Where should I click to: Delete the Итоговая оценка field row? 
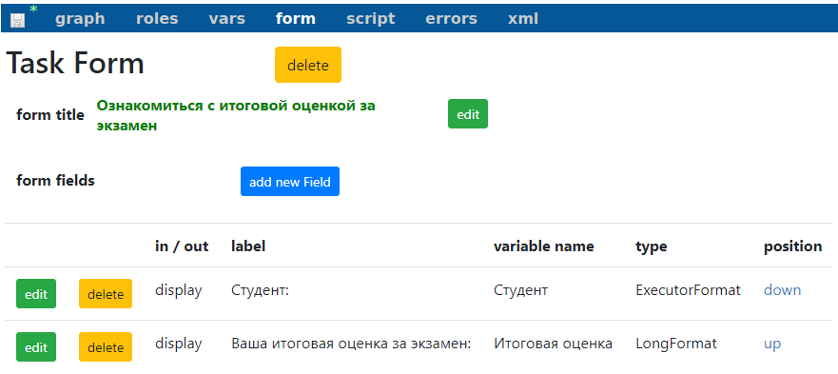click(x=105, y=347)
